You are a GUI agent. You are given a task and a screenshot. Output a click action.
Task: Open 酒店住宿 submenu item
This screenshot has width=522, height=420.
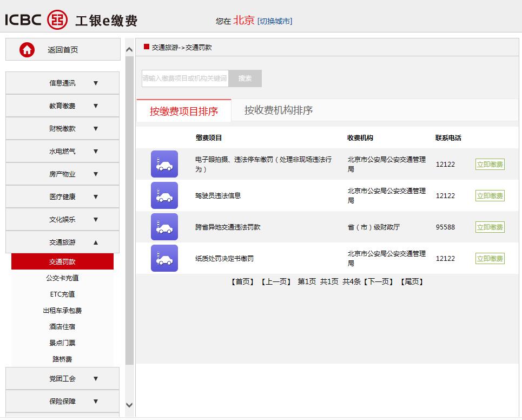click(63, 326)
